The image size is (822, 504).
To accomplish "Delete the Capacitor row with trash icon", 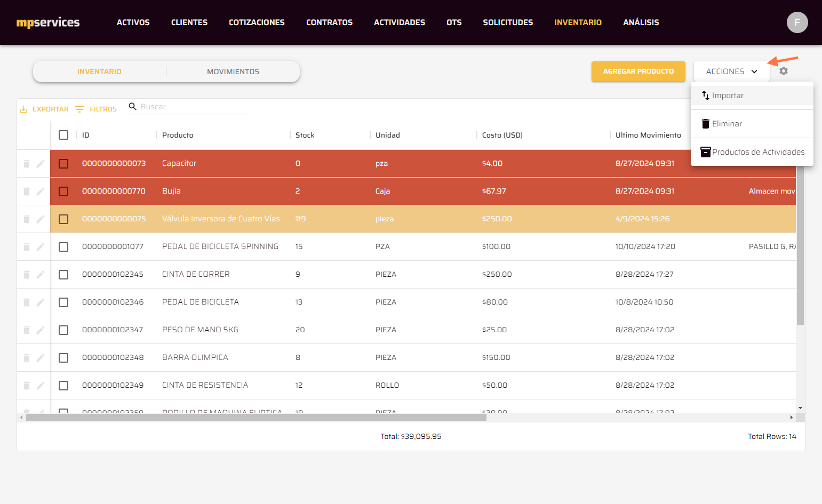I will [x=27, y=164].
